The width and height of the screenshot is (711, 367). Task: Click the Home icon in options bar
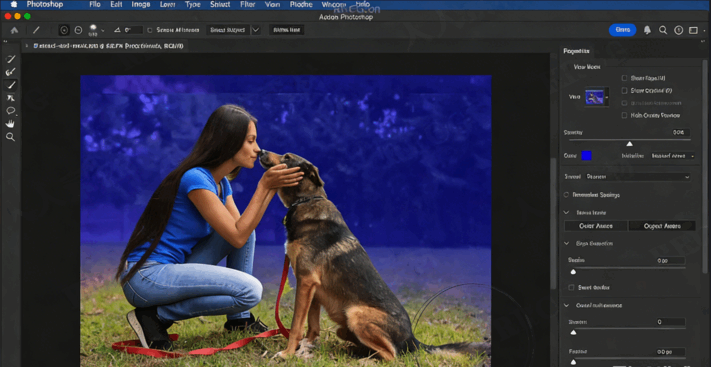14,30
